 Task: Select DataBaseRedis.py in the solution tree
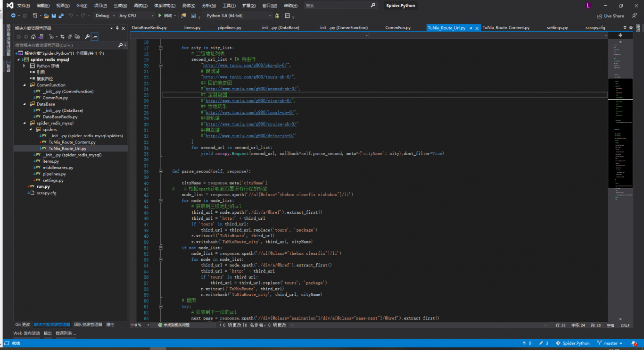pos(60,117)
